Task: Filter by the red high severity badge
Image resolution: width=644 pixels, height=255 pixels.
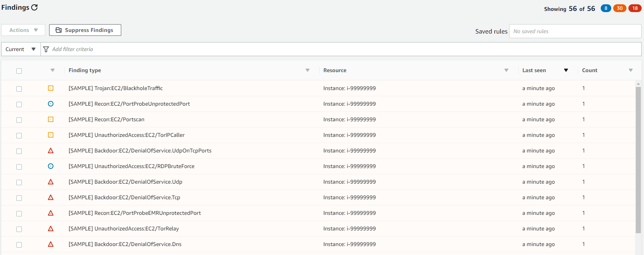Action: pyautogui.click(x=635, y=8)
